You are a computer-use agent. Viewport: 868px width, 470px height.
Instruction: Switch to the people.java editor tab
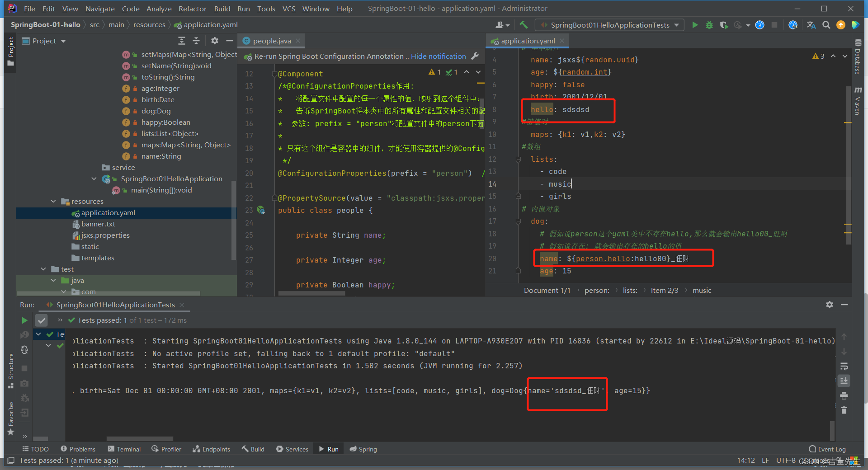(272, 41)
